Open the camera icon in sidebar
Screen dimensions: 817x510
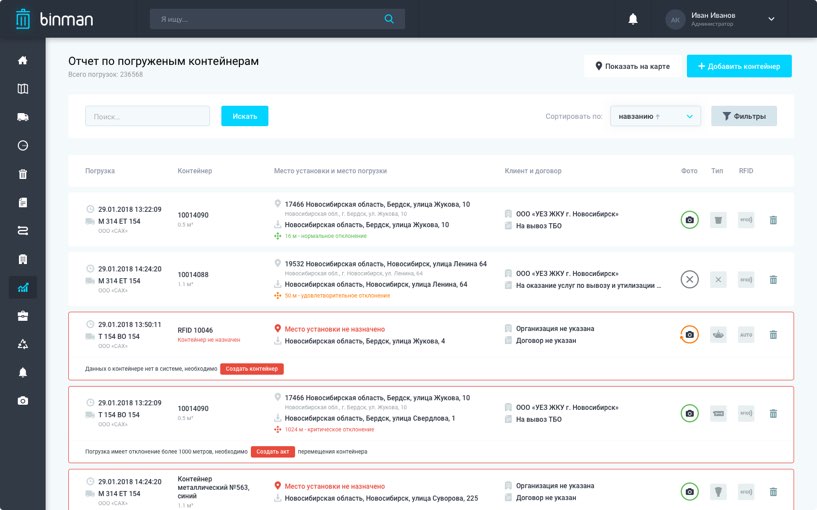pyautogui.click(x=22, y=401)
